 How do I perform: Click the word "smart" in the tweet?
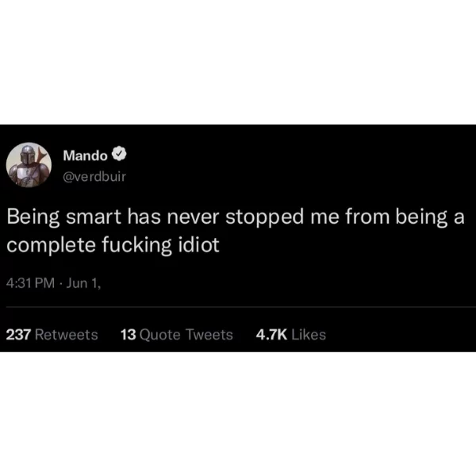pyautogui.click(x=94, y=217)
